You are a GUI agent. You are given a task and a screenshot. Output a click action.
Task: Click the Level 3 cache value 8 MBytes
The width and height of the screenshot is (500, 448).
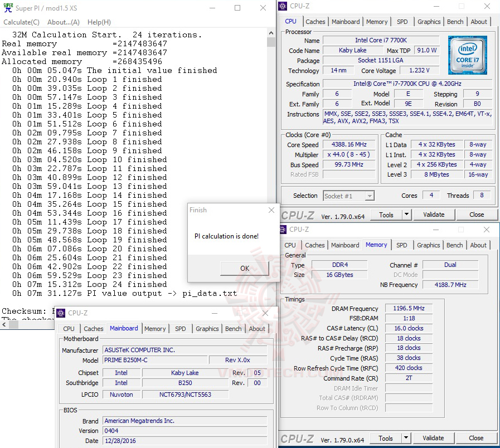point(436,174)
